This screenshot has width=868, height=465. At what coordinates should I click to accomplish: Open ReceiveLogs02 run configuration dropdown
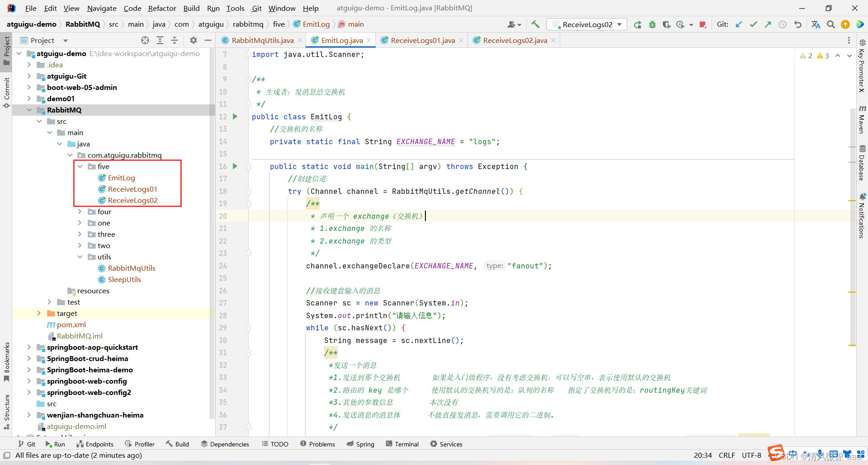587,24
